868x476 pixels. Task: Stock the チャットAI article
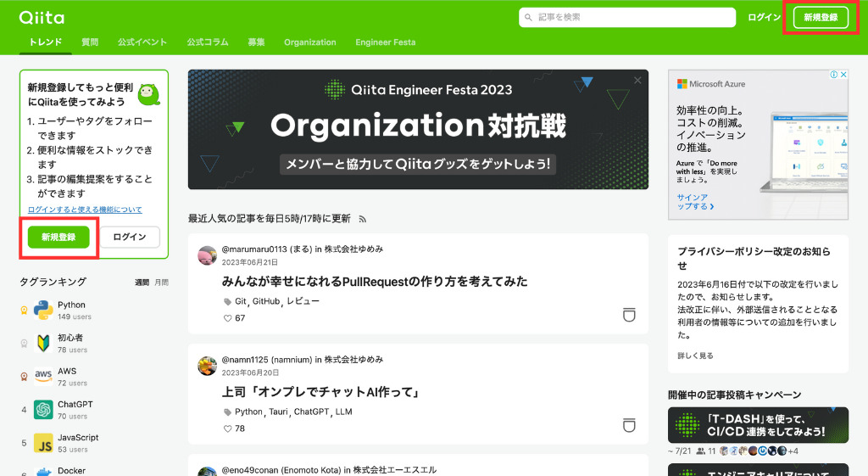pos(629,425)
